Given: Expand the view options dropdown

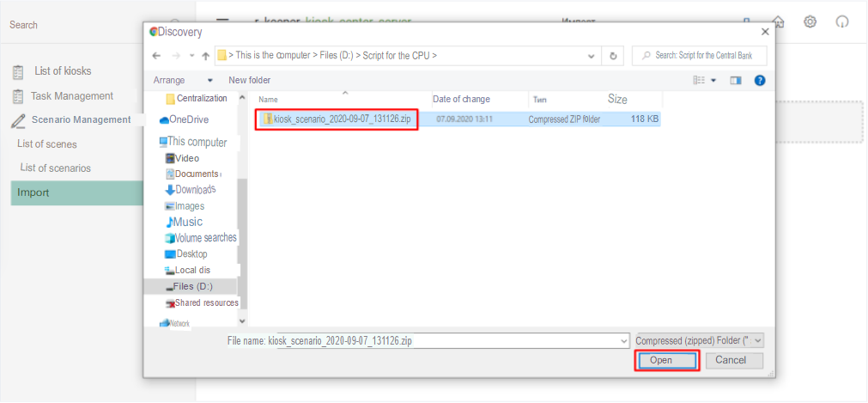Looking at the screenshot, I should (x=713, y=80).
